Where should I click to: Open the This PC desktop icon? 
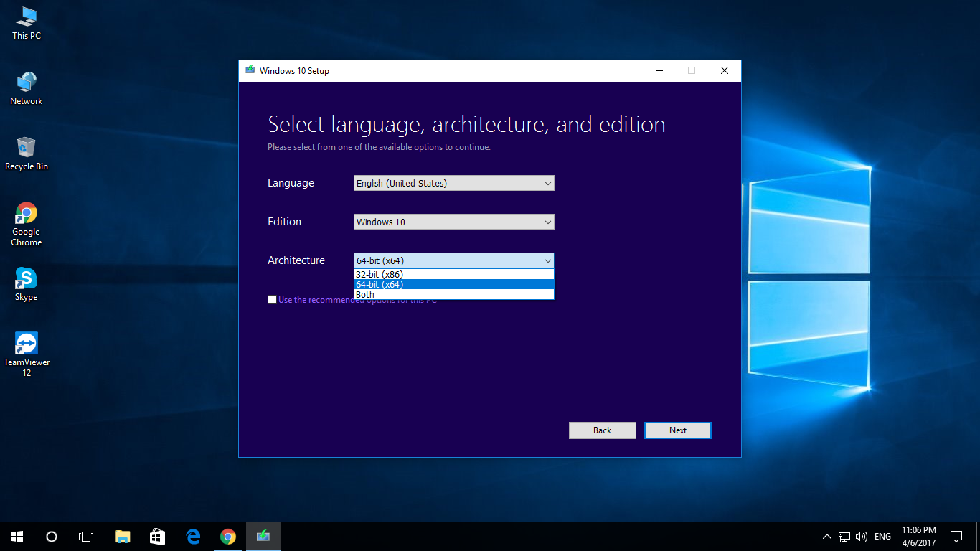(27, 23)
